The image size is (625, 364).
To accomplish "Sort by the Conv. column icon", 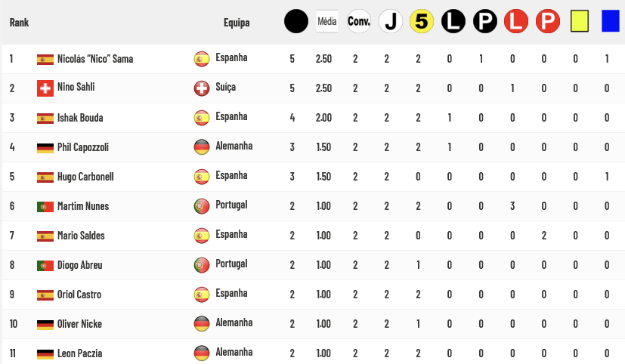I will click(x=359, y=21).
